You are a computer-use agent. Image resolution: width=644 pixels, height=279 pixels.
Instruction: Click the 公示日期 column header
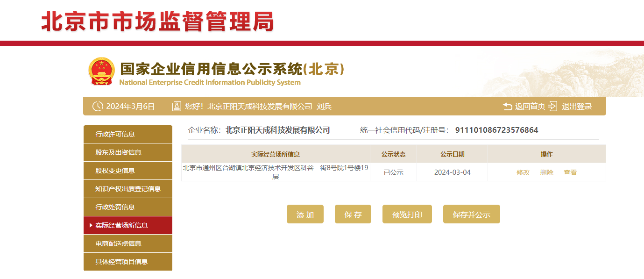(452, 154)
